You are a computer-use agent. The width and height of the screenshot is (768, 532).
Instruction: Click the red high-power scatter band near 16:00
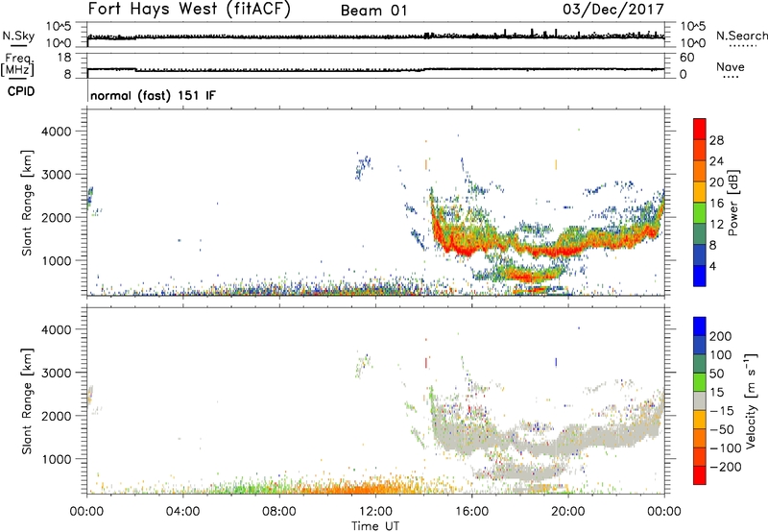tap(466, 250)
